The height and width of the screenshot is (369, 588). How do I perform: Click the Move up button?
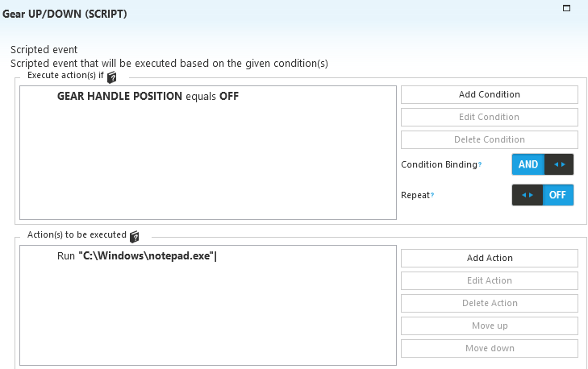pyautogui.click(x=490, y=326)
